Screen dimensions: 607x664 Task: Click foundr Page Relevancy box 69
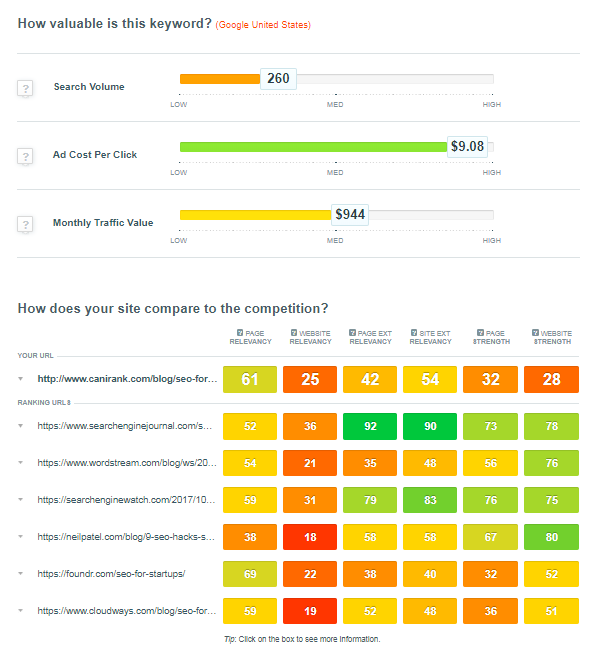coord(250,574)
